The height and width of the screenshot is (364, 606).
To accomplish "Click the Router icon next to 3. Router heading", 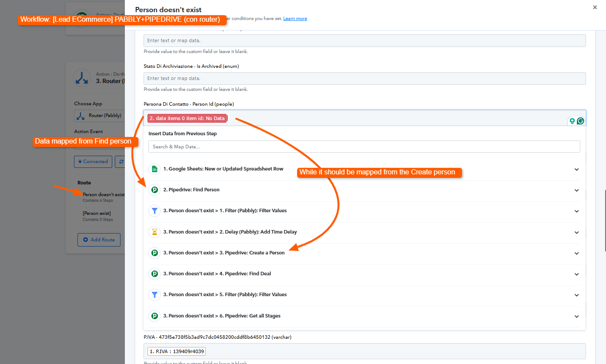I will click(81, 77).
